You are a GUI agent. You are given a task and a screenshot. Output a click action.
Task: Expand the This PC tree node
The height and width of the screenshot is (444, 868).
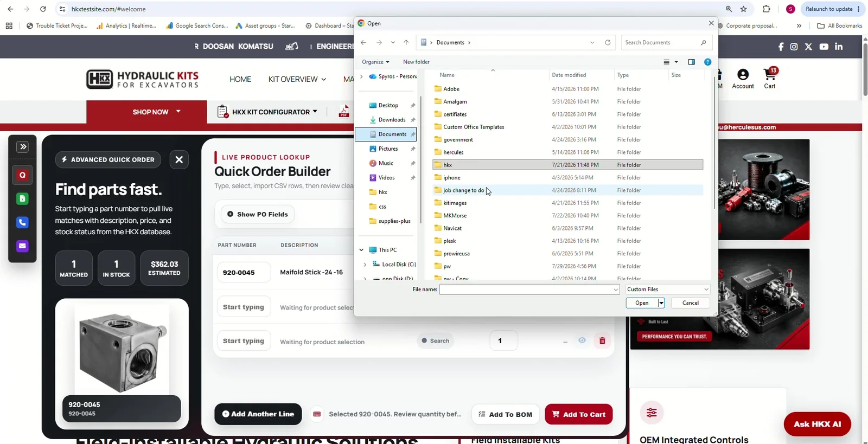361,250
